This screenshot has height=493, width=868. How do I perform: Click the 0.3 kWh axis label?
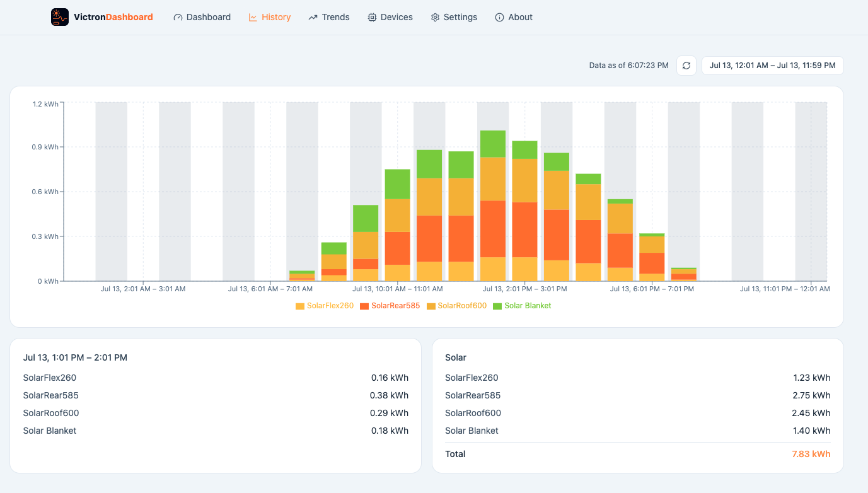point(45,236)
